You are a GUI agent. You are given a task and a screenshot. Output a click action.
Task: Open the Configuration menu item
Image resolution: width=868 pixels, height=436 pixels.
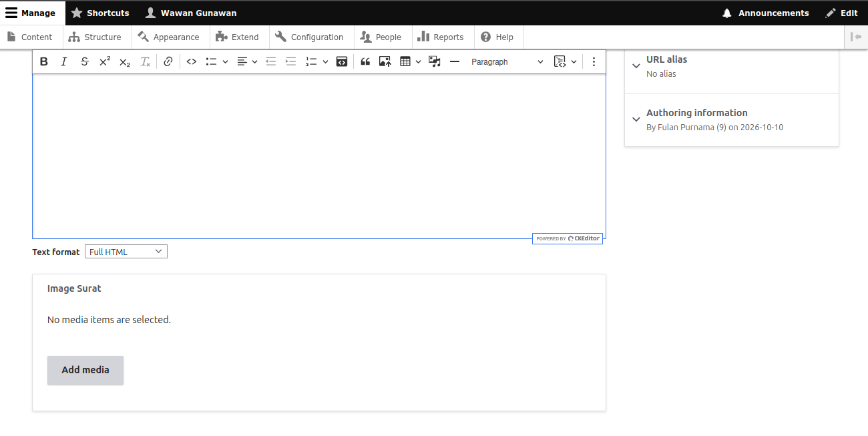(x=309, y=37)
